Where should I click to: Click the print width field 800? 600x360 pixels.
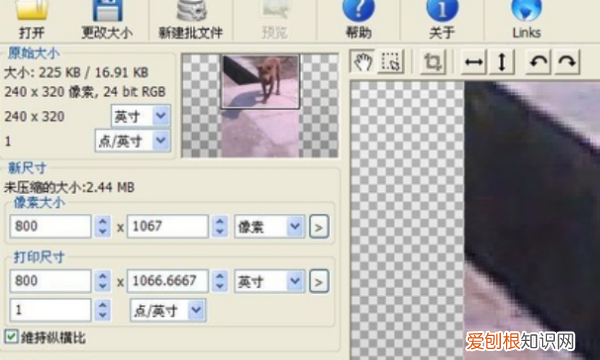pyautogui.click(x=51, y=281)
